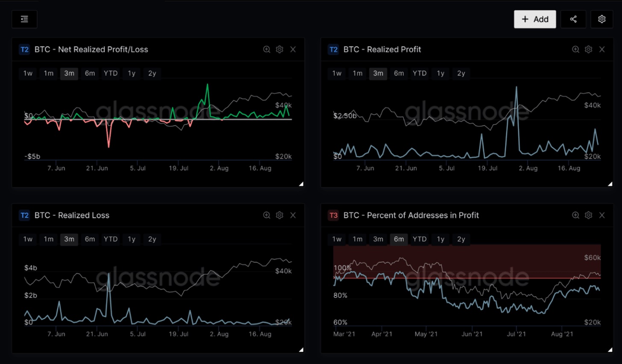Open dashboard settings gear icon
622x364 pixels.
click(601, 19)
